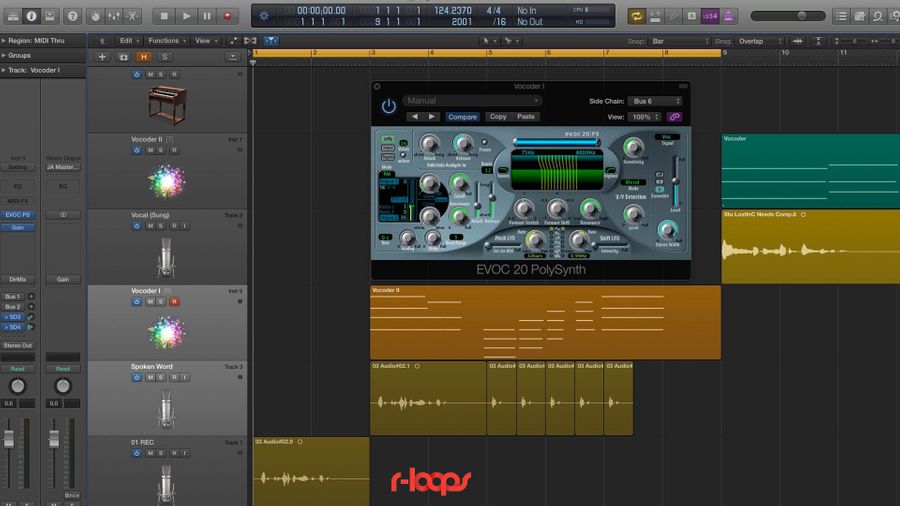
Task: Select the Vocoder II track instrument icon
Action: tap(166, 181)
